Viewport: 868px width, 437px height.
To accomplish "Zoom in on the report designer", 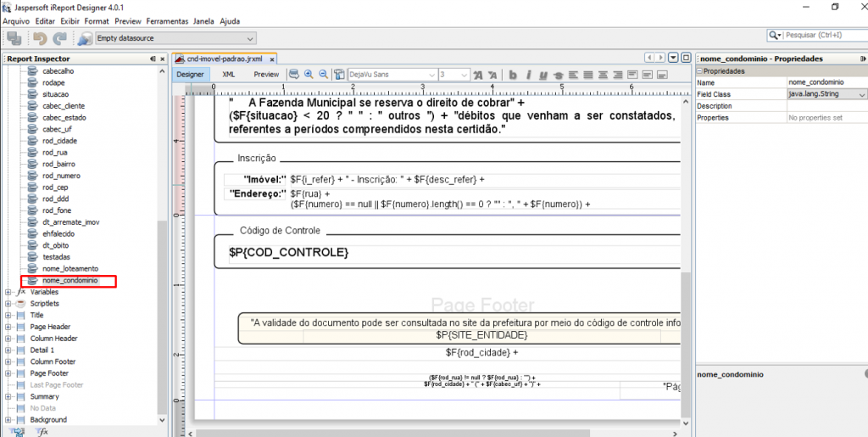I will point(309,74).
